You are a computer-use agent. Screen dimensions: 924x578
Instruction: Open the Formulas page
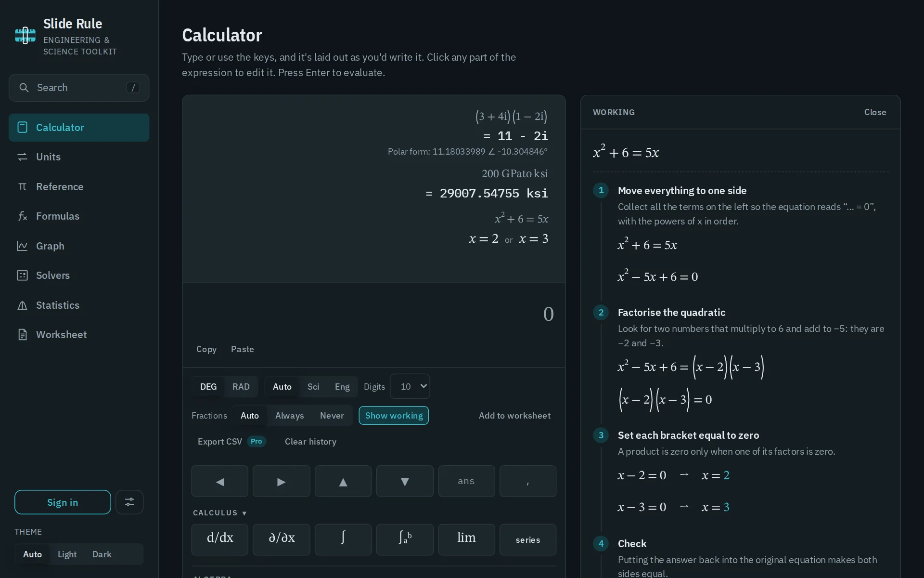click(79, 216)
